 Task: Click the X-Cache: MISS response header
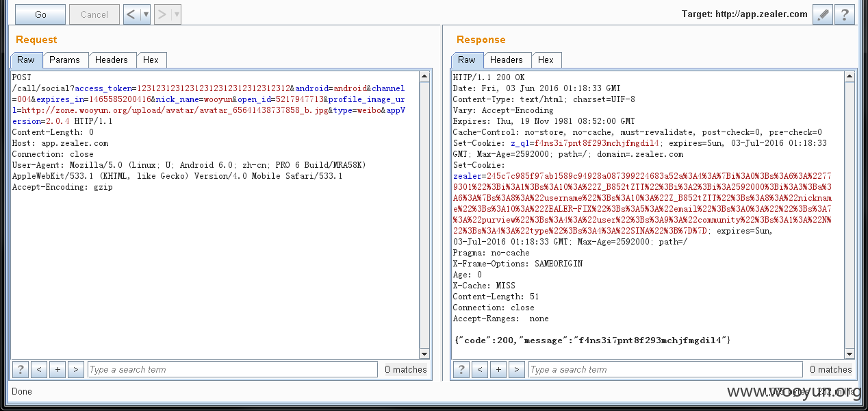coord(484,286)
